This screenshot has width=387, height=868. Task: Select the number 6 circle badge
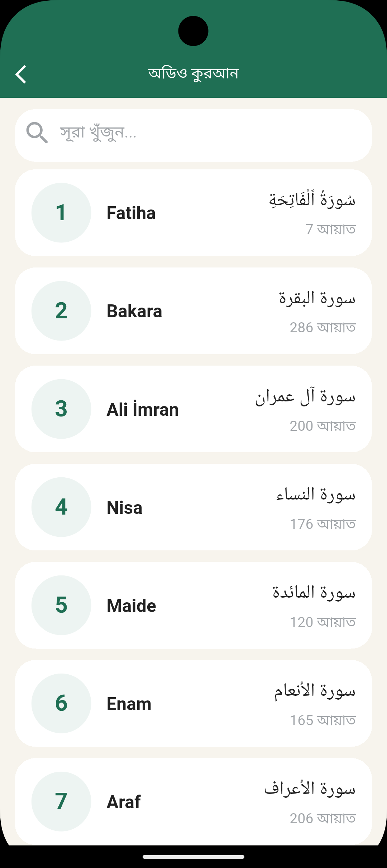click(61, 703)
